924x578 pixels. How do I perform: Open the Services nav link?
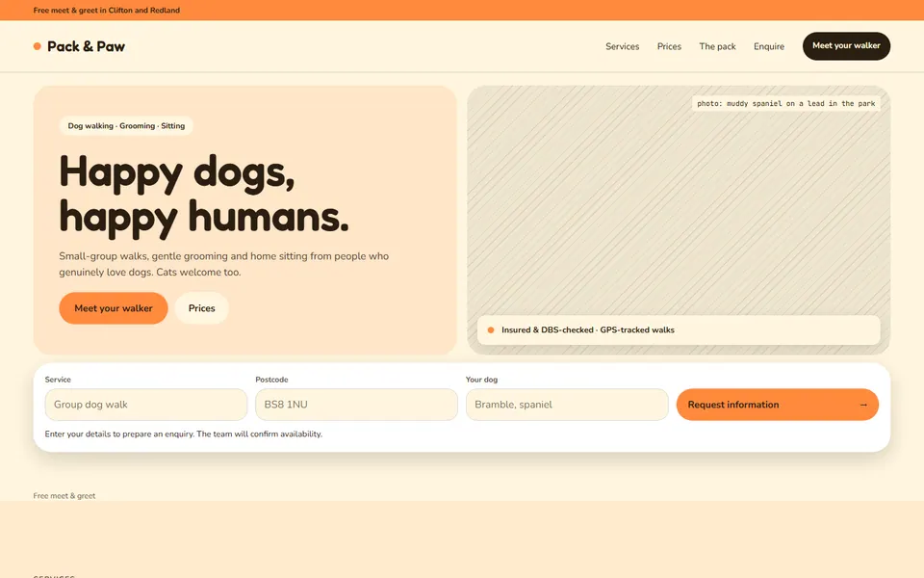point(623,46)
